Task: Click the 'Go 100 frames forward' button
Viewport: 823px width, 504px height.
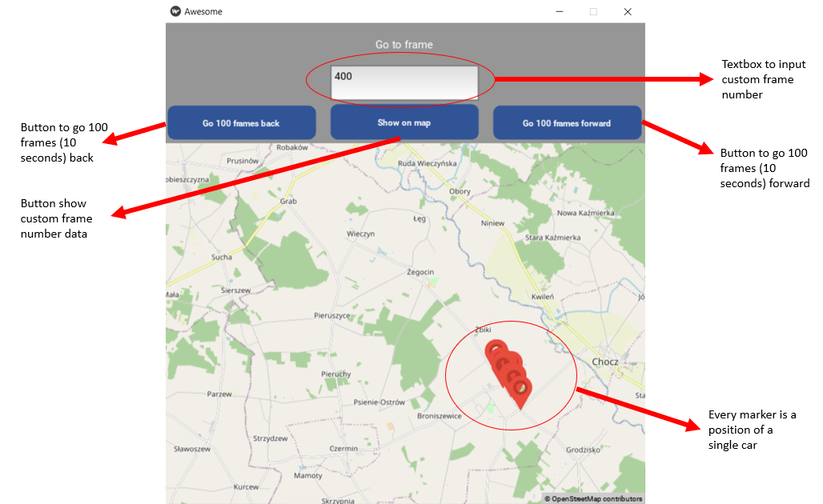Action: [x=567, y=122]
